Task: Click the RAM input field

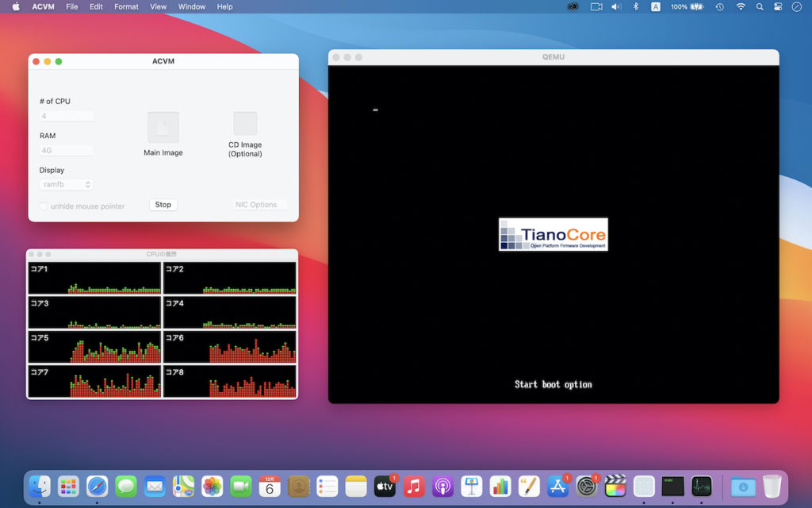Action: click(67, 150)
